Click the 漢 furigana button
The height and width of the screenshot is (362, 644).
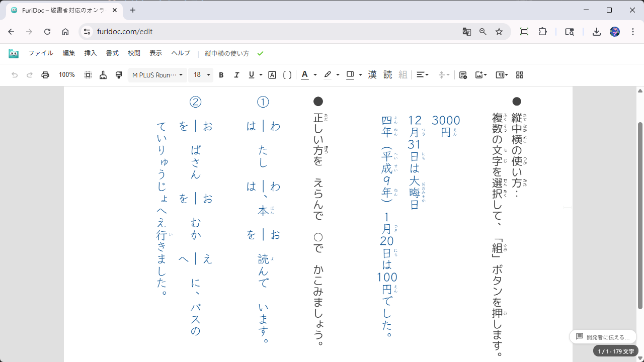tap(372, 74)
